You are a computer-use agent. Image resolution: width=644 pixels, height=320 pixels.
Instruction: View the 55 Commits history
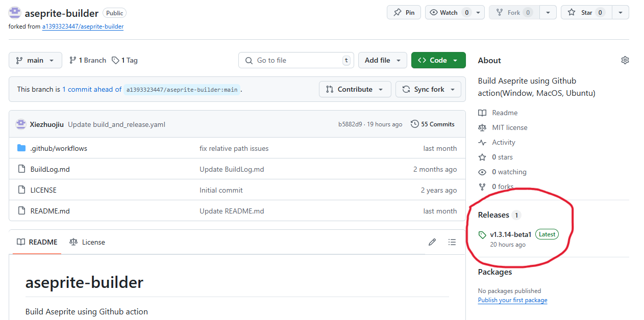433,124
